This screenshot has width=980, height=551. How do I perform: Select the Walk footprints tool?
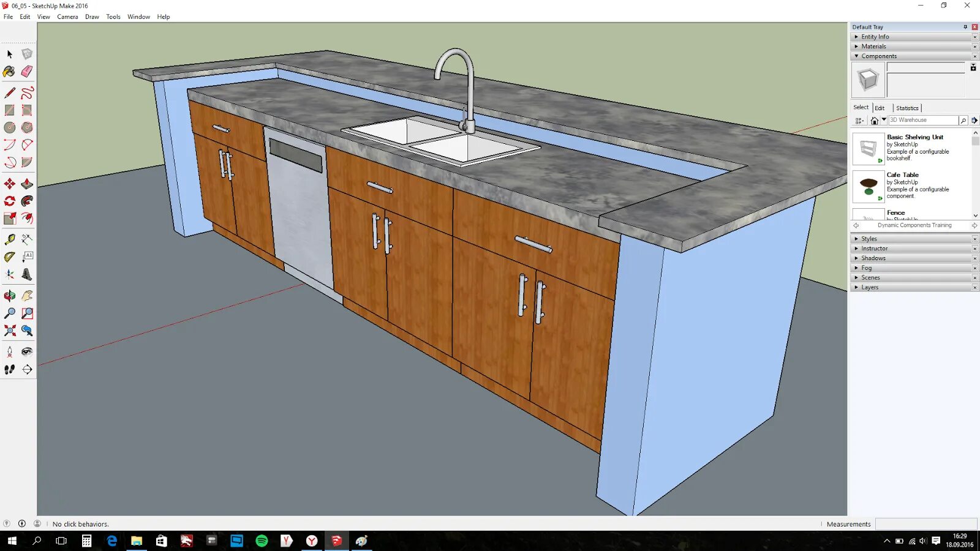(10, 369)
